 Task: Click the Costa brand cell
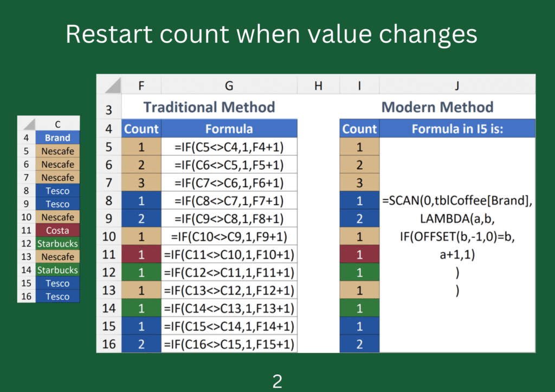(x=57, y=230)
